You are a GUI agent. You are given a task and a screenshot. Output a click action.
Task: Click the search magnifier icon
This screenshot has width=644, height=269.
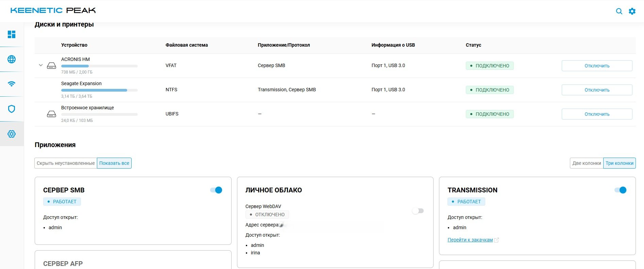point(619,11)
